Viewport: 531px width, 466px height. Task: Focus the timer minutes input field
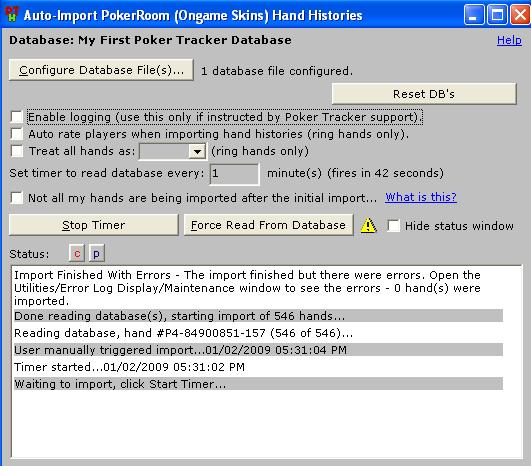tap(234, 174)
